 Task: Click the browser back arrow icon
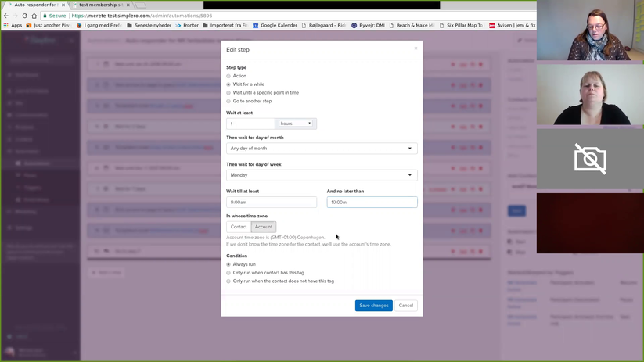(6, 16)
